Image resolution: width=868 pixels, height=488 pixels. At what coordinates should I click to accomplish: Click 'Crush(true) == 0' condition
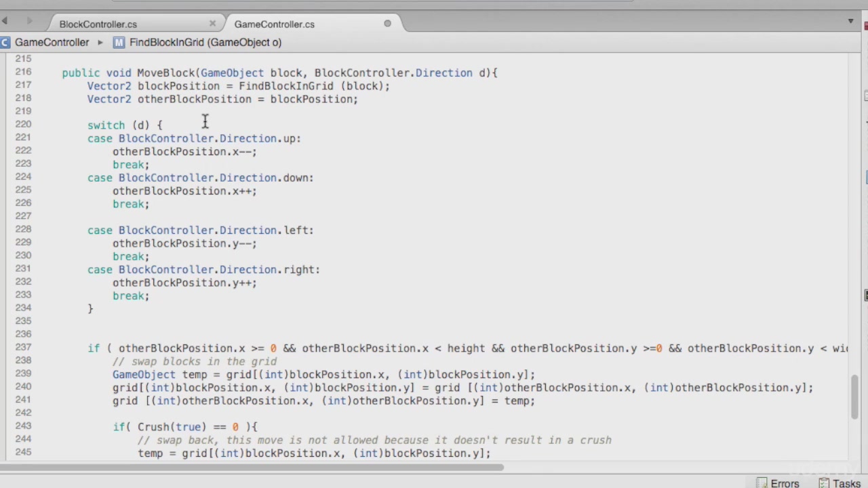pos(188,427)
